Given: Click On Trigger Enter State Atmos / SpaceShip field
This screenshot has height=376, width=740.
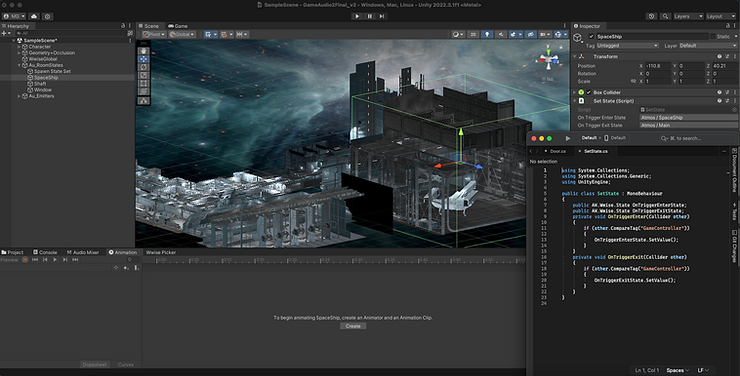Looking at the screenshot, I should (x=688, y=117).
